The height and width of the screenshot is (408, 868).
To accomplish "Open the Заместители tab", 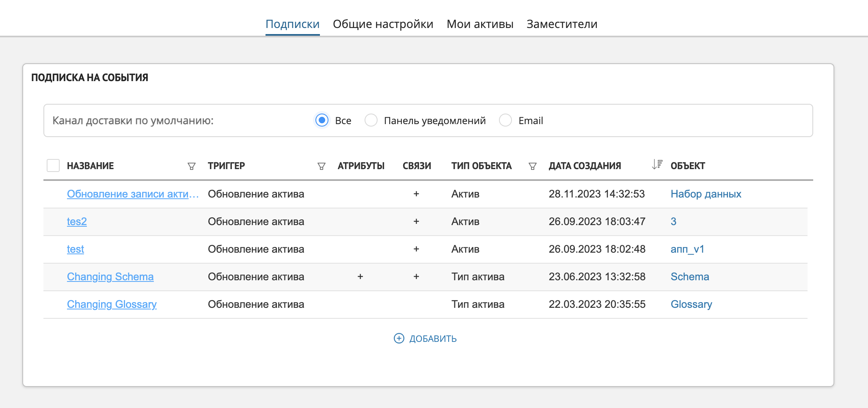I will point(562,24).
